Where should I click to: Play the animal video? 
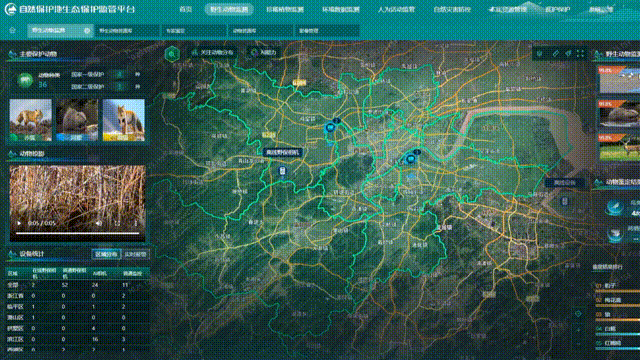[19, 223]
